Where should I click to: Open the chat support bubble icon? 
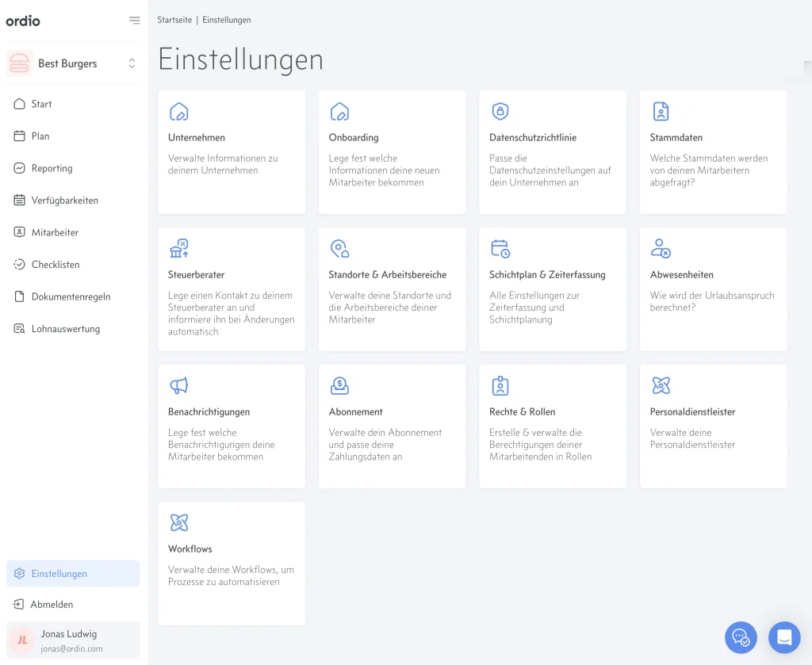[741, 637]
